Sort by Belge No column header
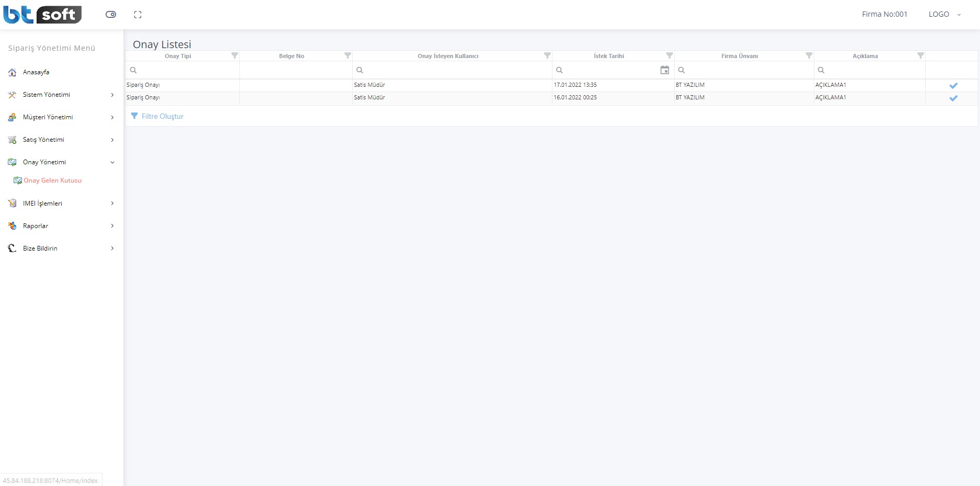Screen dimensions: 980x486 (x=292, y=56)
